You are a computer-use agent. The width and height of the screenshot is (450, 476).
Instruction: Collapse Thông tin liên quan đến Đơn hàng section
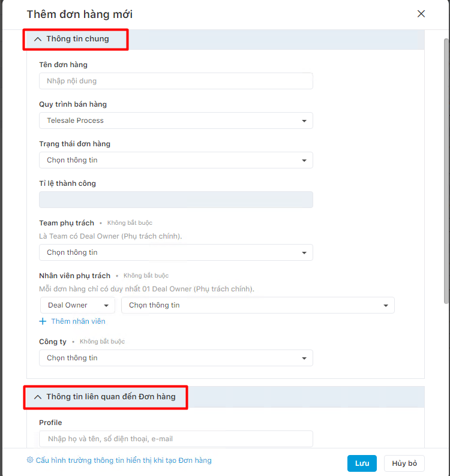38,397
